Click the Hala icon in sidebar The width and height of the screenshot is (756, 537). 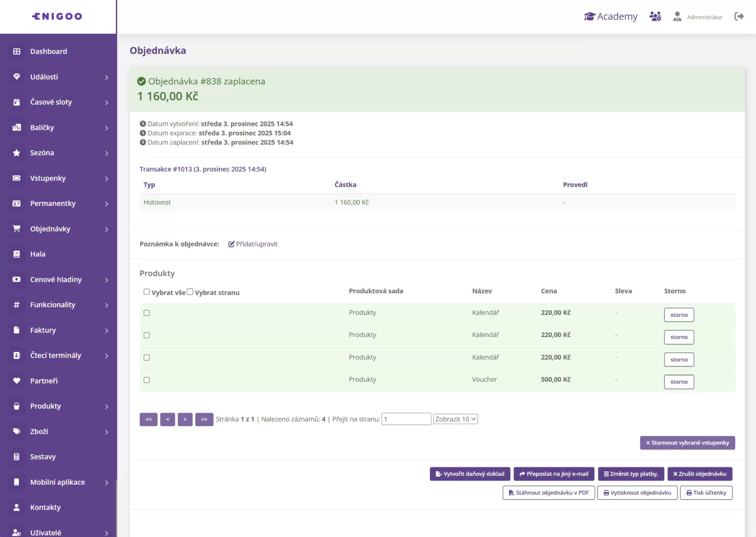[16, 254]
